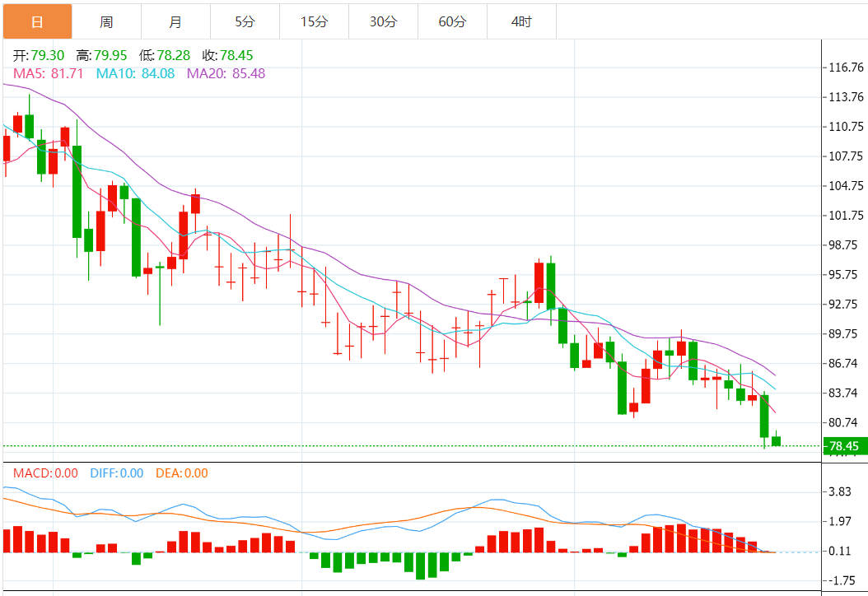The height and width of the screenshot is (596, 868).
Task: Click the 1.97 MACD axis label
Action: click(840, 521)
